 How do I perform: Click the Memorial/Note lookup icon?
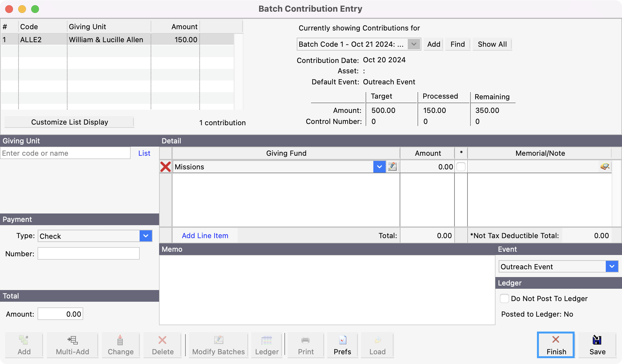605,167
